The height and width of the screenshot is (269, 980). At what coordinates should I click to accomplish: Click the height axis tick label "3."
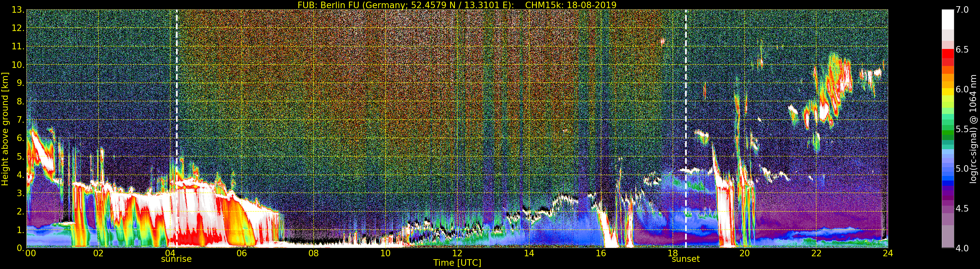(21, 193)
